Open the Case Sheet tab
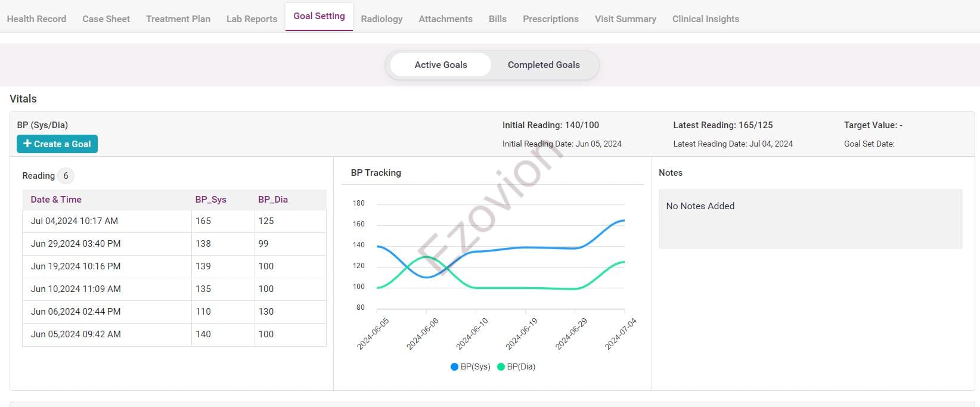980x407 pixels. [106, 19]
